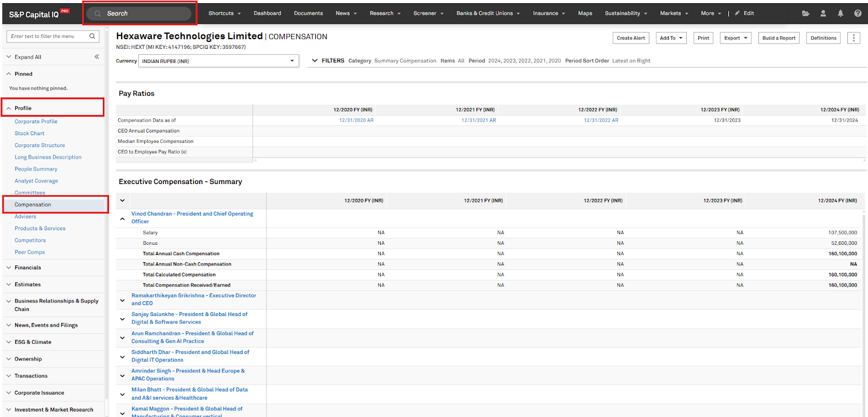The height and width of the screenshot is (417, 868).
Task: Expand Milan Bhatt row chevron
Action: pos(122,394)
